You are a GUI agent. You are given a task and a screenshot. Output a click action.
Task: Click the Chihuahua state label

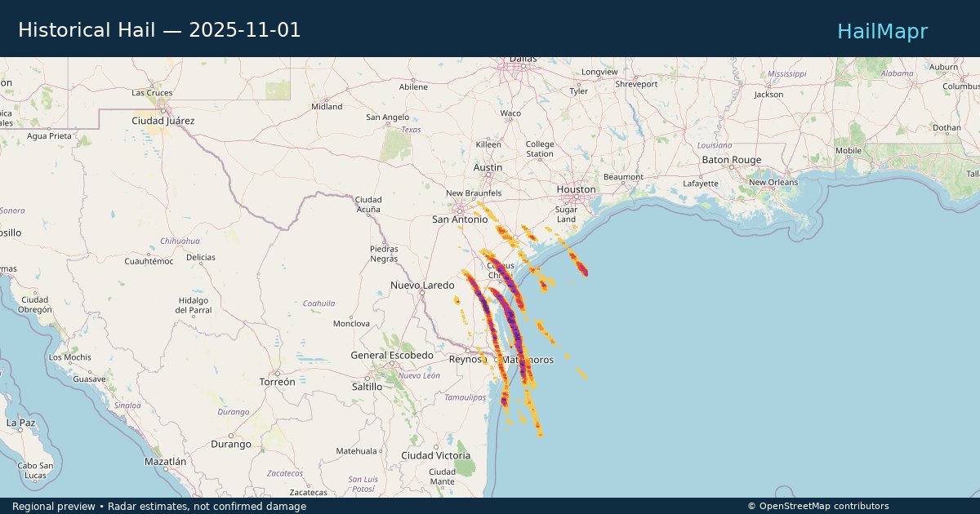(180, 241)
